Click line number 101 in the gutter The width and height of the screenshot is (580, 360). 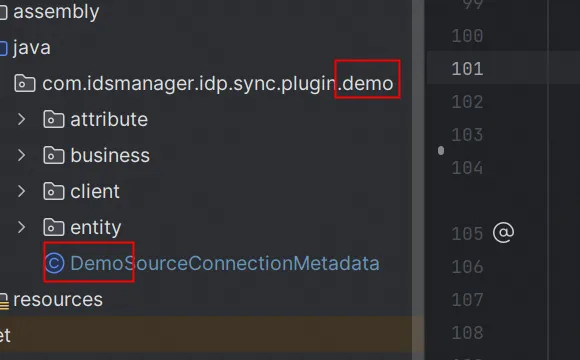(x=467, y=69)
